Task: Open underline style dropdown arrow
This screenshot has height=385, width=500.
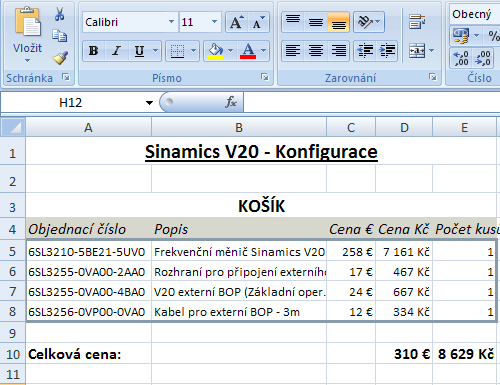Action: (155, 51)
